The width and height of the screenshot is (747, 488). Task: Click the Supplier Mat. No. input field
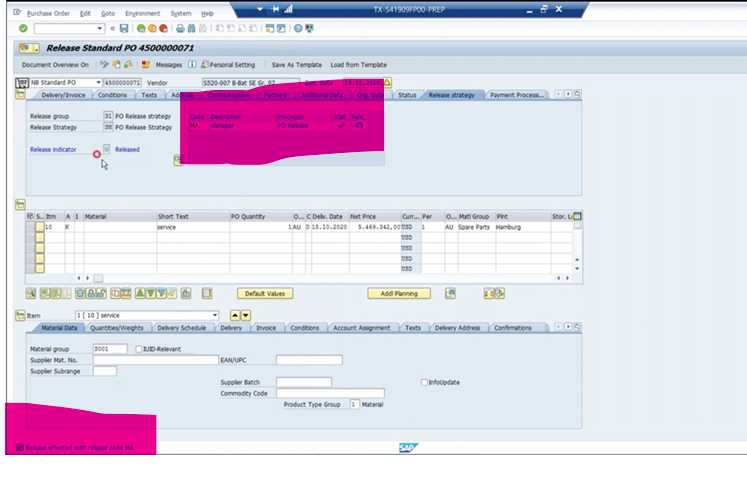(156, 360)
